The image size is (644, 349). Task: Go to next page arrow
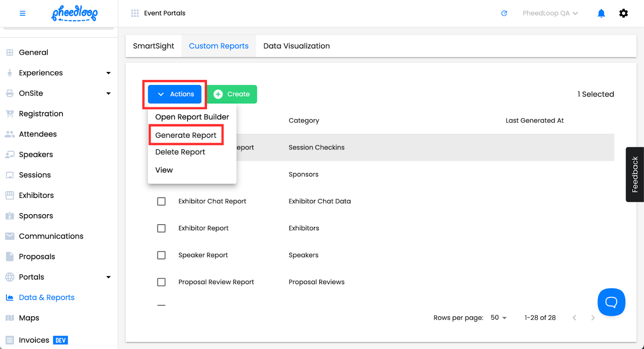592,318
